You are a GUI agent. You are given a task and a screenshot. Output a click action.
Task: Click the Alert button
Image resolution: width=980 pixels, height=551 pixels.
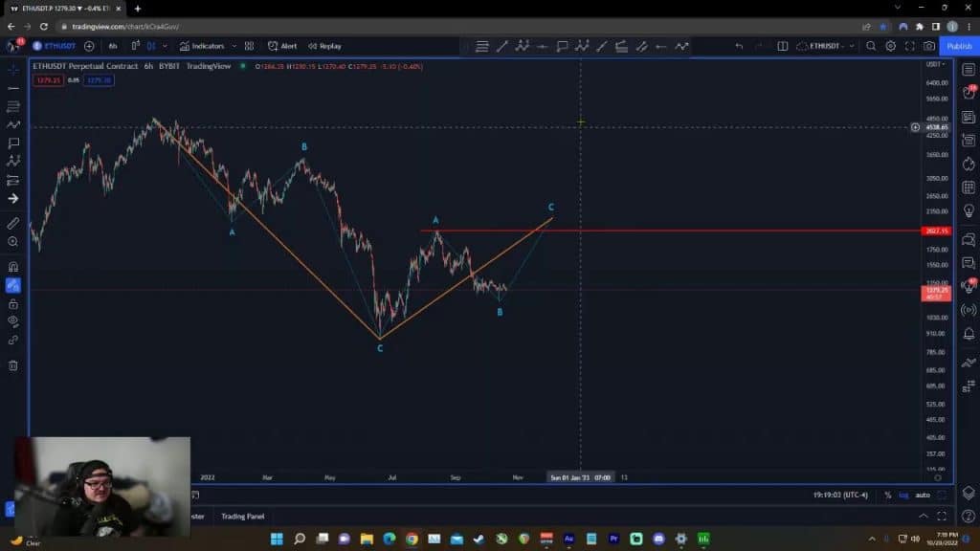tap(282, 46)
